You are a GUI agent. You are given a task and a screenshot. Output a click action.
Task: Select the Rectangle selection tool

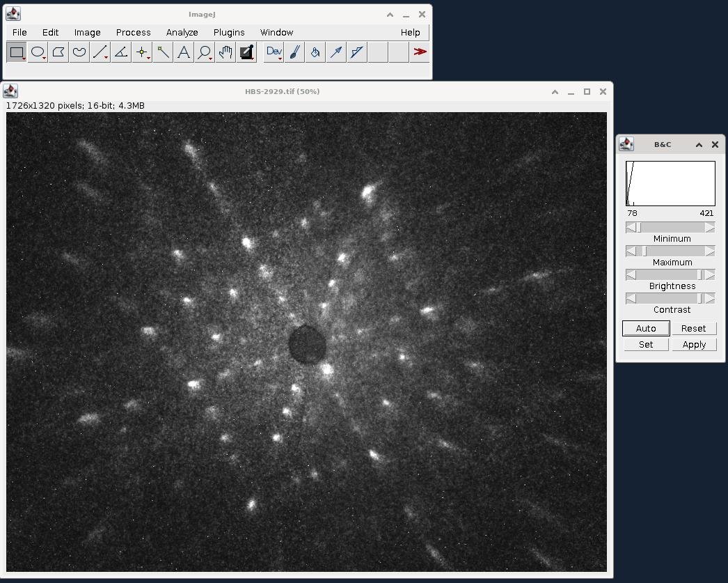(x=17, y=52)
